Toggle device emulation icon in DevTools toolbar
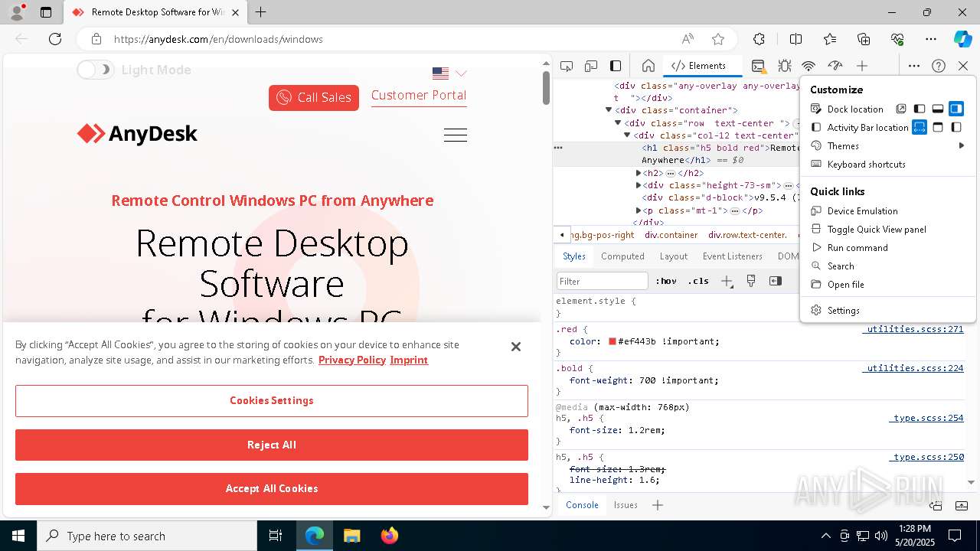The image size is (980, 551). (x=591, y=66)
